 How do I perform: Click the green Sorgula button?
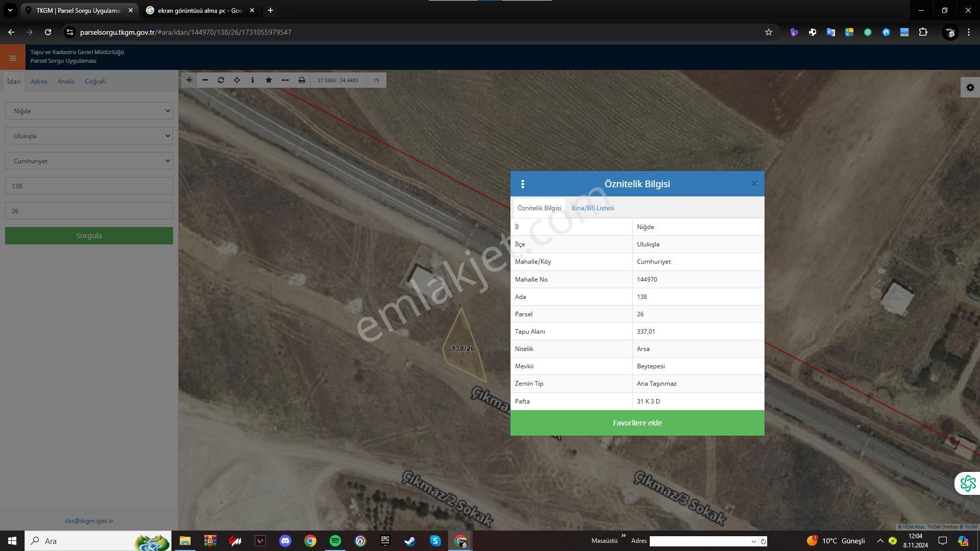pos(89,236)
